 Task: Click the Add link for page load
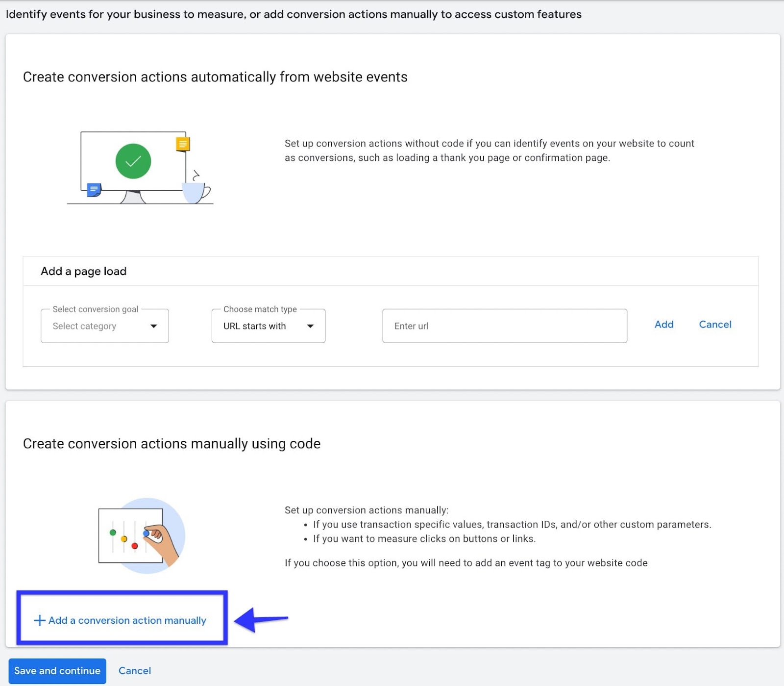point(664,325)
